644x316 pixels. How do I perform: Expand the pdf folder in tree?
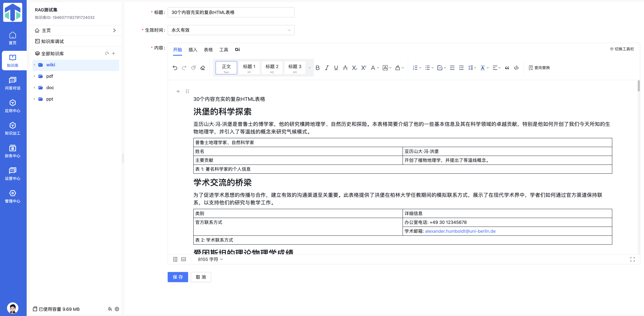(x=35, y=76)
